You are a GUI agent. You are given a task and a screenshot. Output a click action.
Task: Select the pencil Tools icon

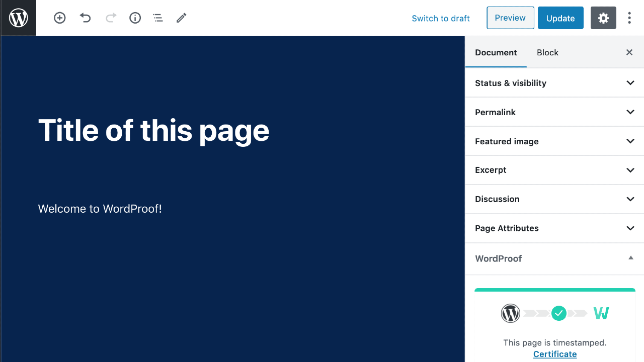181,18
